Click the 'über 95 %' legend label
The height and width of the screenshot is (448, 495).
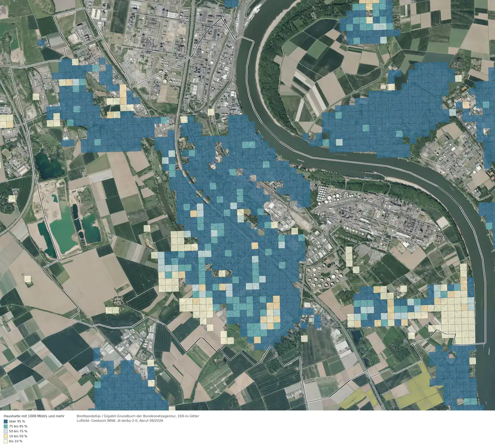pyautogui.click(x=17, y=421)
